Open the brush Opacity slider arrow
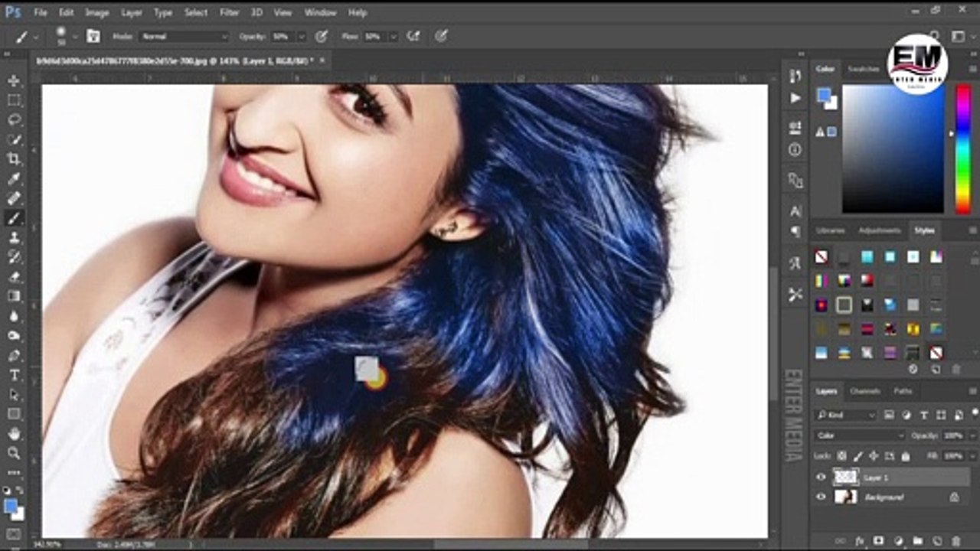 pyautogui.click(x=301, y=36)
